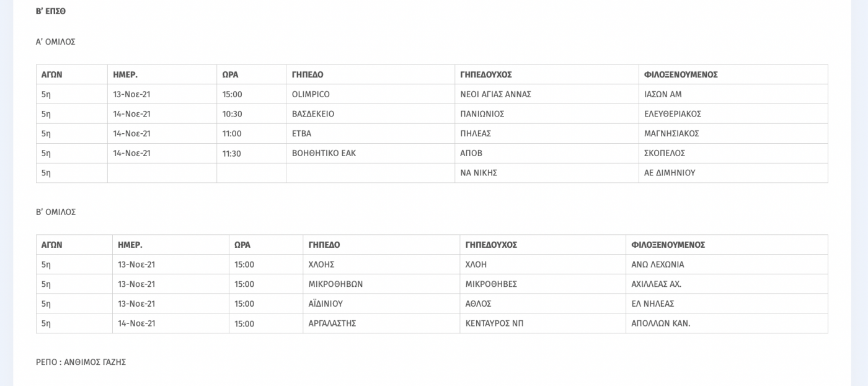Click the ΣΚΟΠΕΛΟΣ guest team cell
The height and width of the screenshot is (386, 868).
point(733,153)
